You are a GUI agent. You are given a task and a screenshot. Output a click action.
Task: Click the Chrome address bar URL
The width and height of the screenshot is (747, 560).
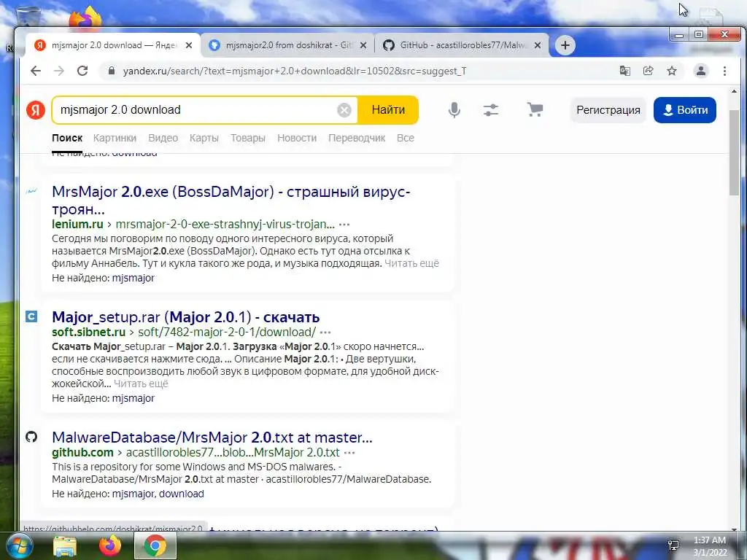[x=295, y=71]
